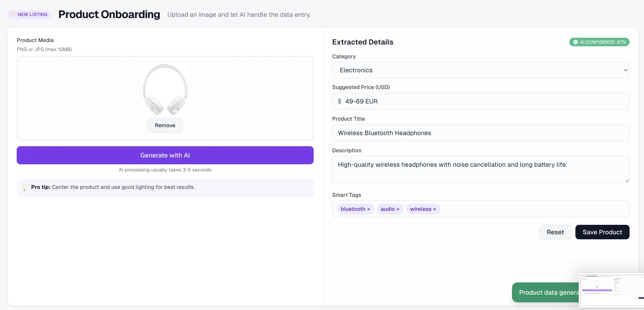Click Save Product

click(x=602, y=232)
